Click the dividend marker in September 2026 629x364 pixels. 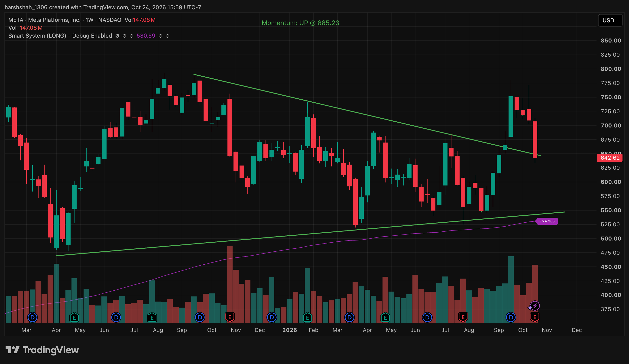point(511,318)
